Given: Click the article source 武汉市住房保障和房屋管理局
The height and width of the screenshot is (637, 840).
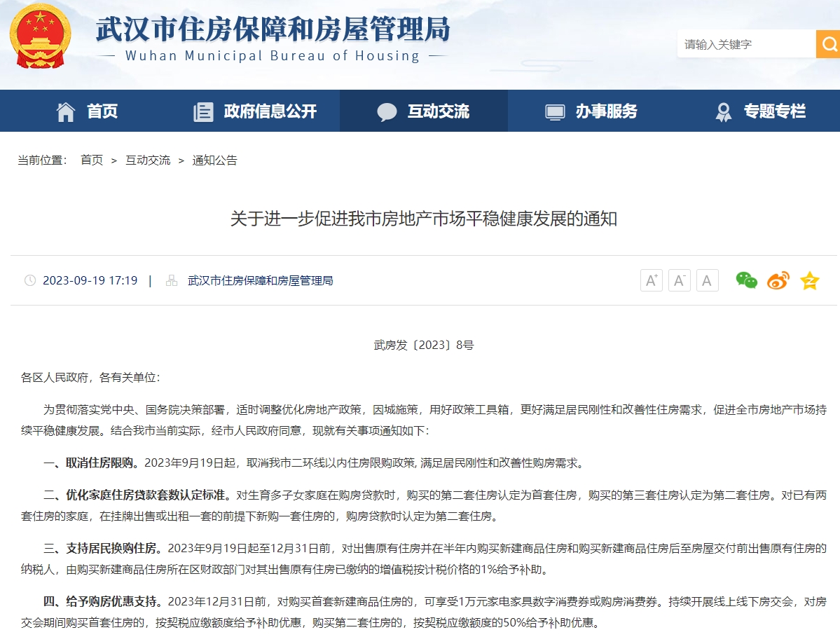Looking at the screenshot, I should [x=260, y=280].
